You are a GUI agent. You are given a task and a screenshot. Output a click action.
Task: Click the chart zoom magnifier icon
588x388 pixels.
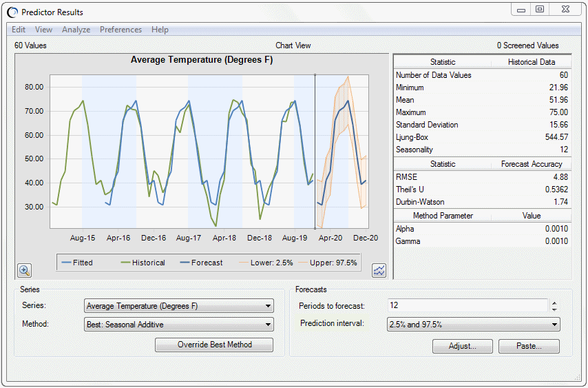click(25, 270)
